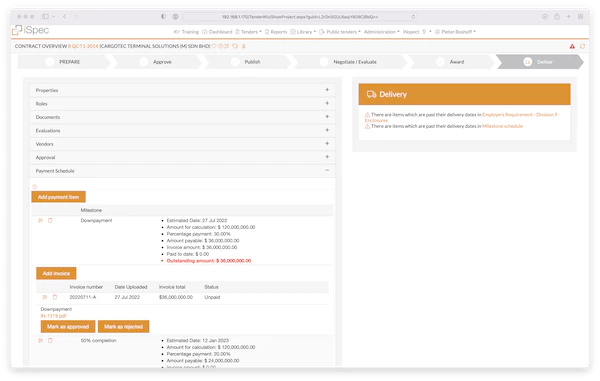Expand the Vendors section
This screenshot has width=600, height=381.
183,144
